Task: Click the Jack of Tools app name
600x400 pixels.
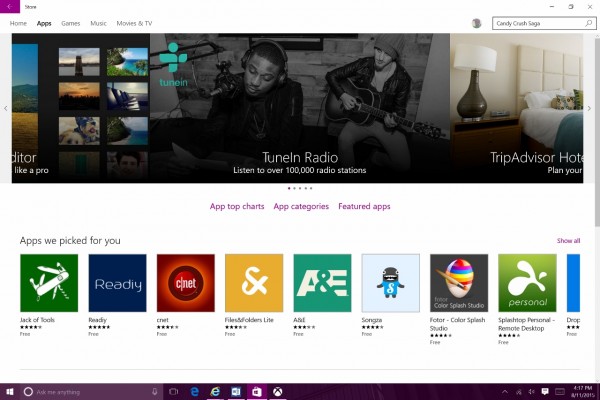Action: coord(37,320)
